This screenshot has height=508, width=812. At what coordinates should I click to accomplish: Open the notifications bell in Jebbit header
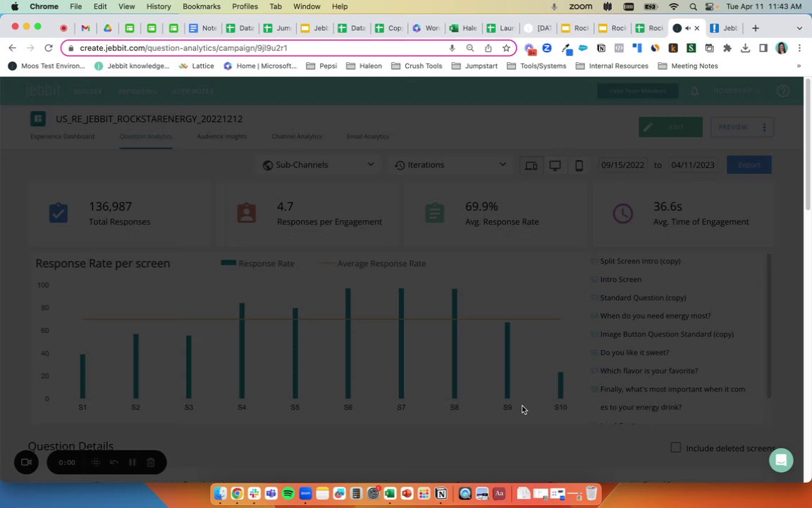coord(694,91)
